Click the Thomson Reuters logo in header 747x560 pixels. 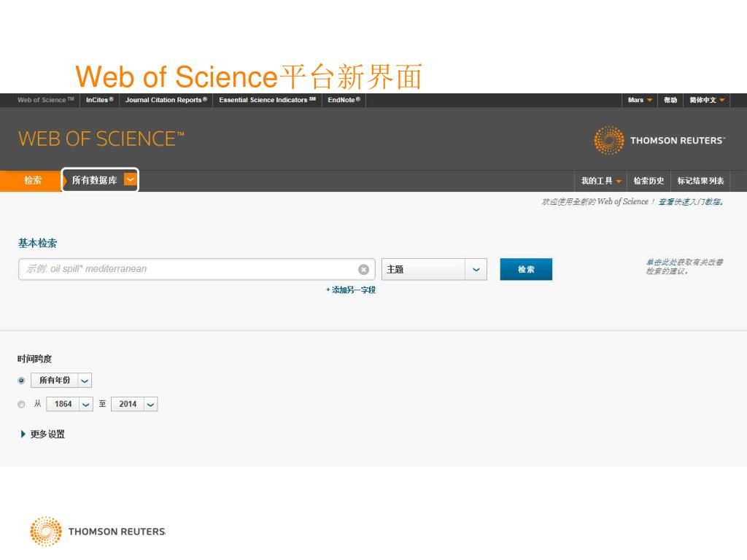tap(659, 141)
